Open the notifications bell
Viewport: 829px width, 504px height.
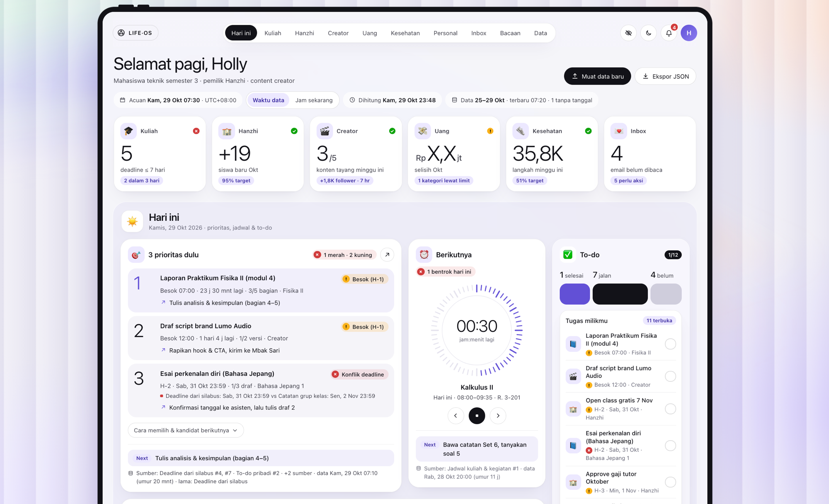[669, 33]
